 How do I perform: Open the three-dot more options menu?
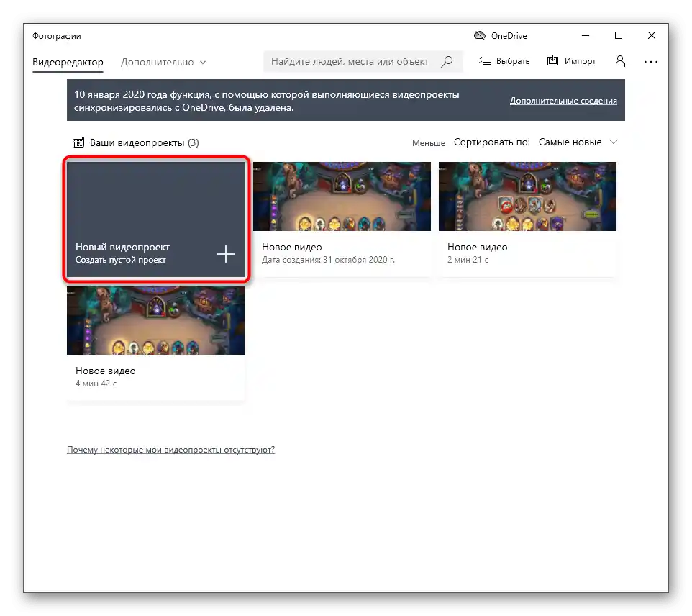651,62
